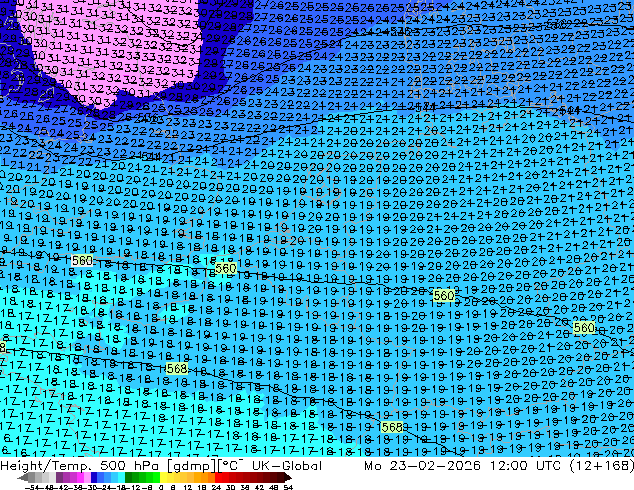Click the left 568 contour label
634x490 pixels.
pos(177,368)
